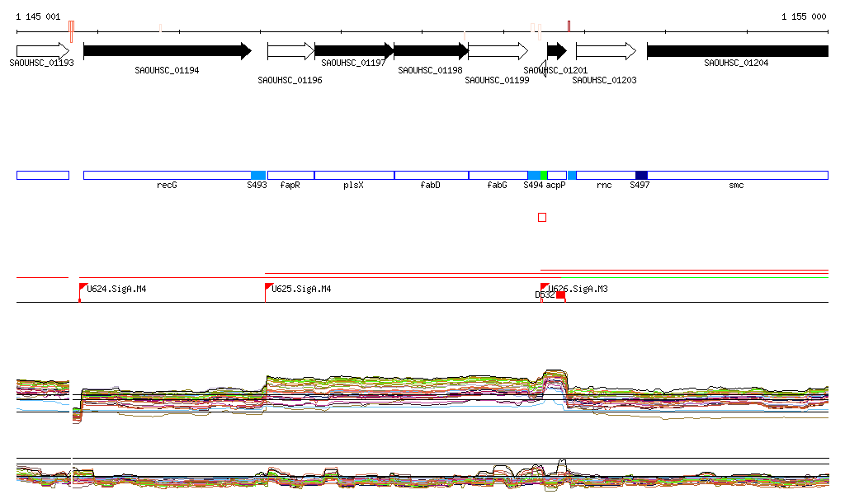Click the red tick mark on coordinate ruler
Viewport: 845px width, 504px height.
(569, 26)
